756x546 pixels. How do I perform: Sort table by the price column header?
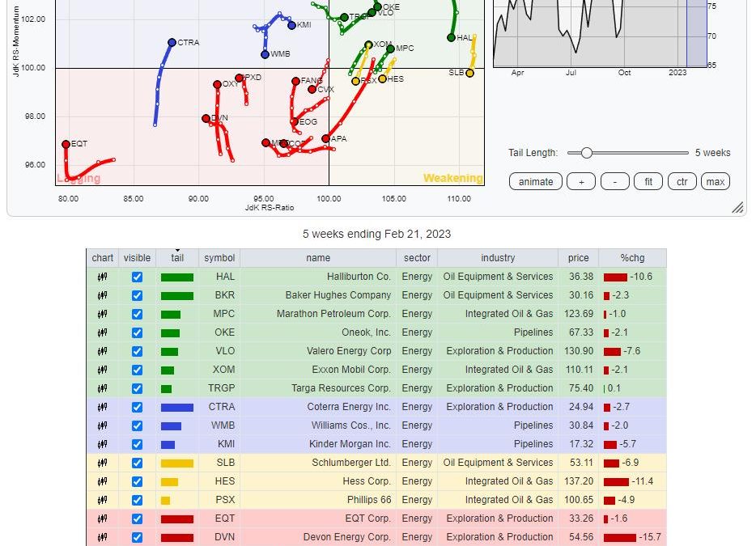click(578, 258)
